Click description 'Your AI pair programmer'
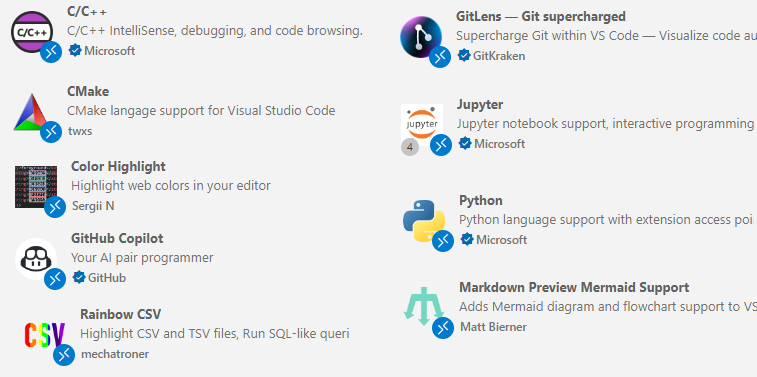This screenshot has width=757, height=377. (x=142, y=258)
